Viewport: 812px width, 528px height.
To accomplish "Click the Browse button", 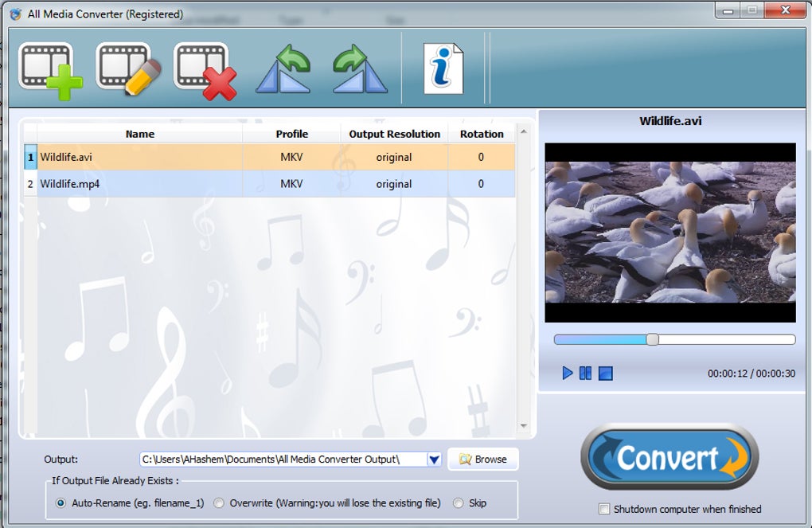I will click(x=483, y=459).
